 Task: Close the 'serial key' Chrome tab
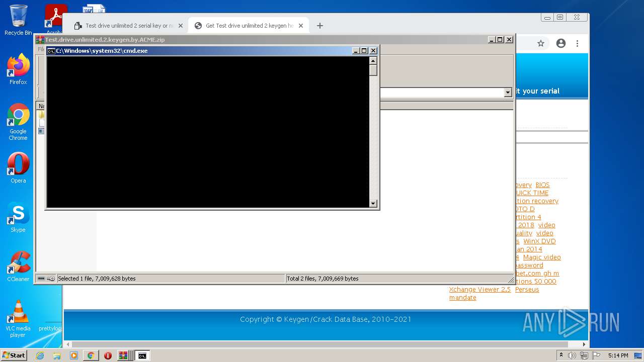[x=181, y=26]
